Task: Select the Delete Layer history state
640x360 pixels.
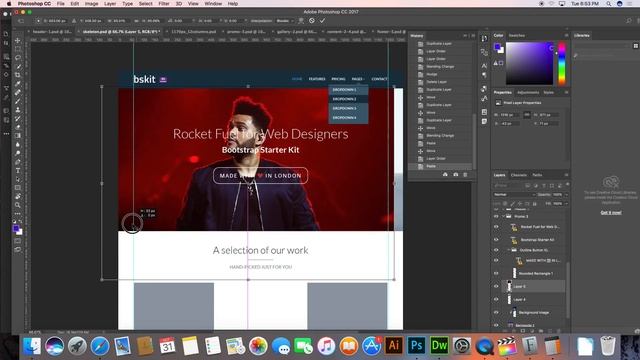Action: pyautogui.click(x=436, y=82)
